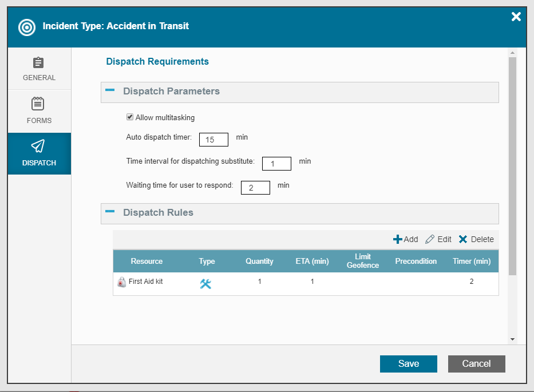534x392 pixels.
Task: Cancel the dialog changes
Action: click(476, 364)
